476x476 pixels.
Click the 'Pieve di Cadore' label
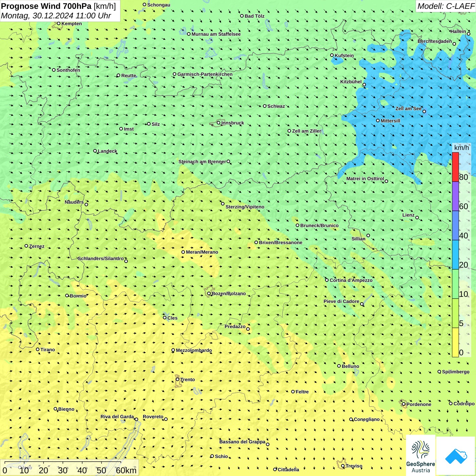[341, 301]
